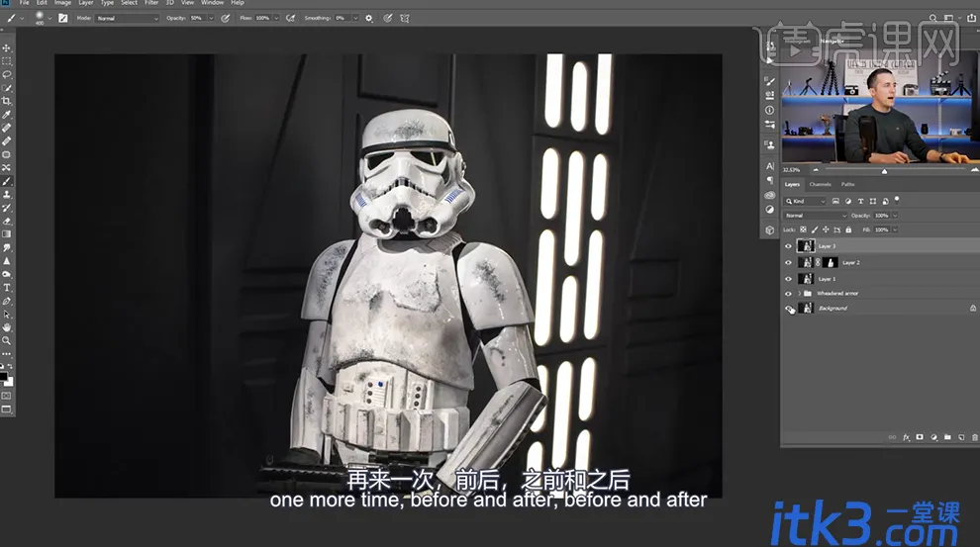The image size is (980, 547).
Task: Select the Layers tab
Action: pyautogui.click(x=792, y=184)
